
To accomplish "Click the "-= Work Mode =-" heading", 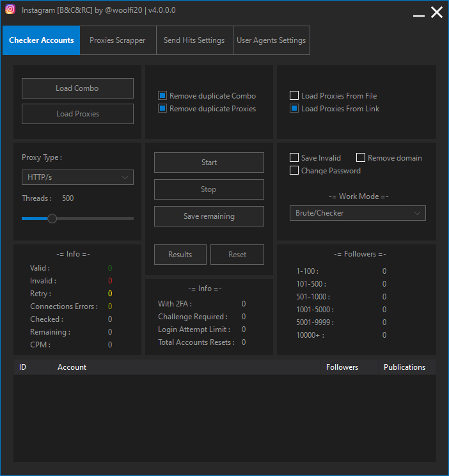I will [359, 196].
